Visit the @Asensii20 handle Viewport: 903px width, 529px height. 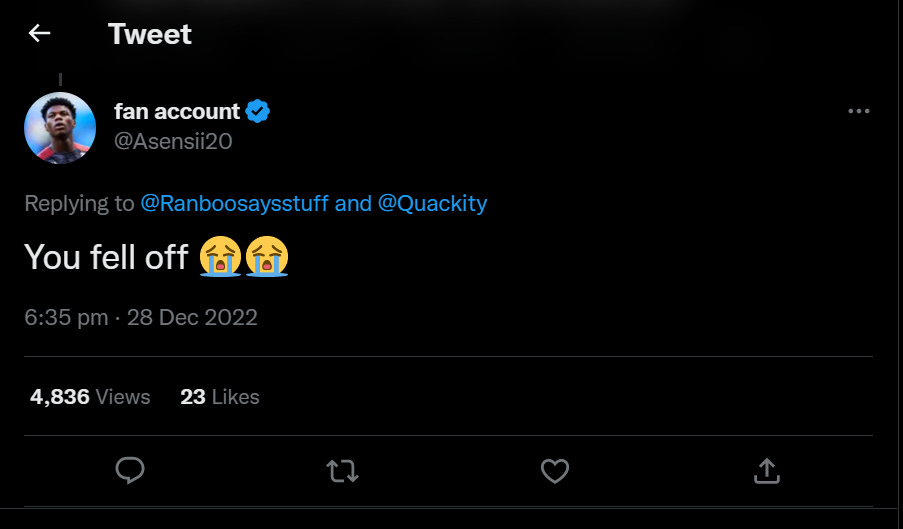pyautogui.click(x=173, y=141)
